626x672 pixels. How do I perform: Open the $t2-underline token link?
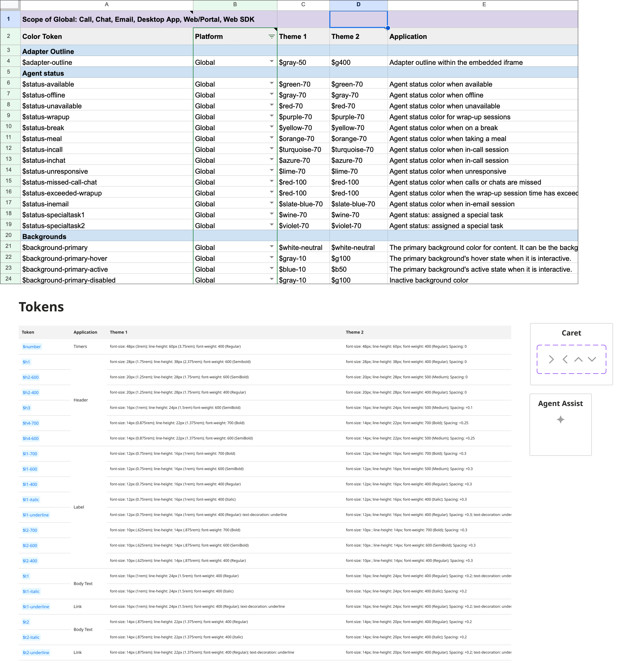click(36, 653)
